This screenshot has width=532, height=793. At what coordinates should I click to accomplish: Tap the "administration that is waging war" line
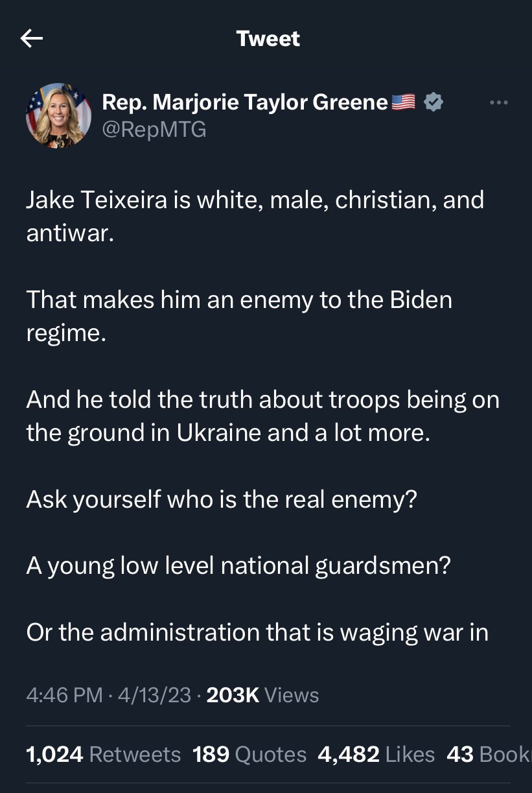click(257, 632)
